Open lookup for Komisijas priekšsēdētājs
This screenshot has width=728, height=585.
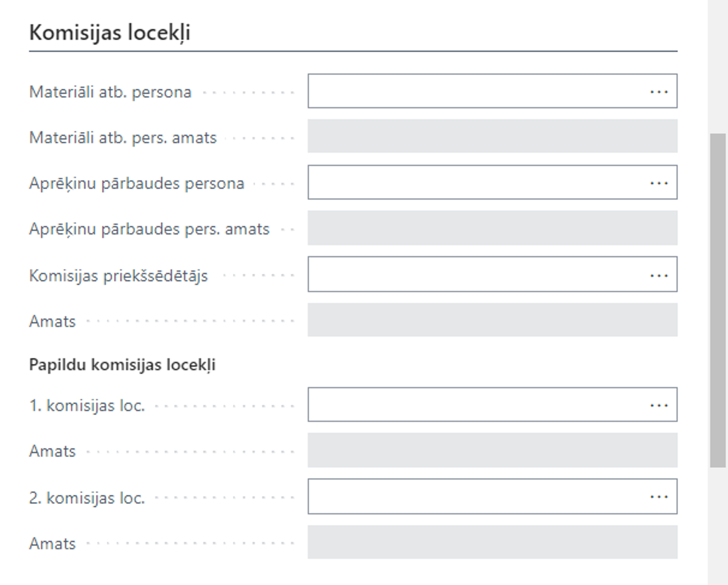[659, 275]
